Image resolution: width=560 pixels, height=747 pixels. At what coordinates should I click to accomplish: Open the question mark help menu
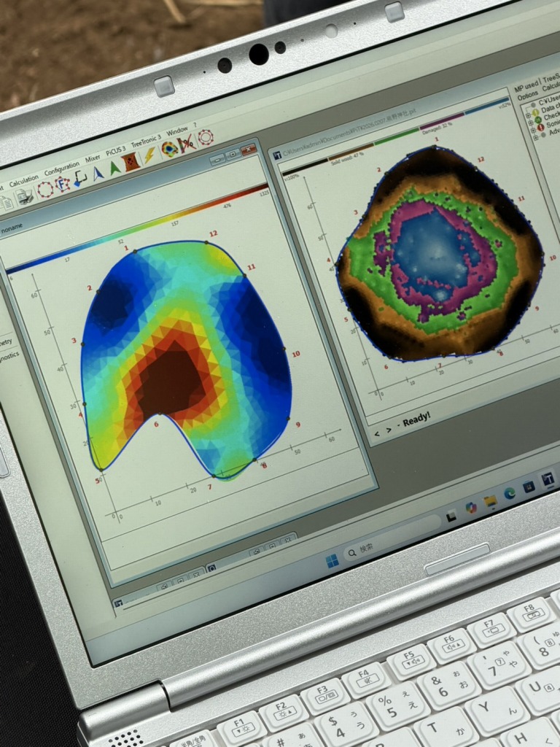(x=195, y=125)
